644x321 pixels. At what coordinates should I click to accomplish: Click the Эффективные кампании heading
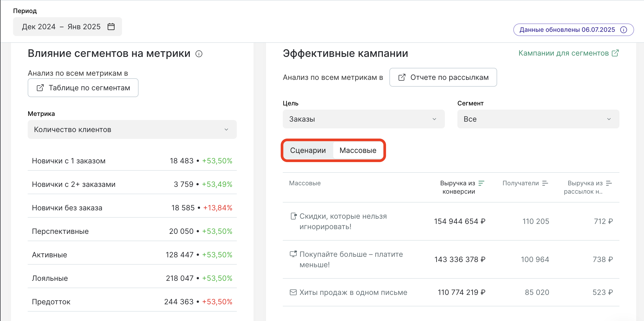coord(345,53)
